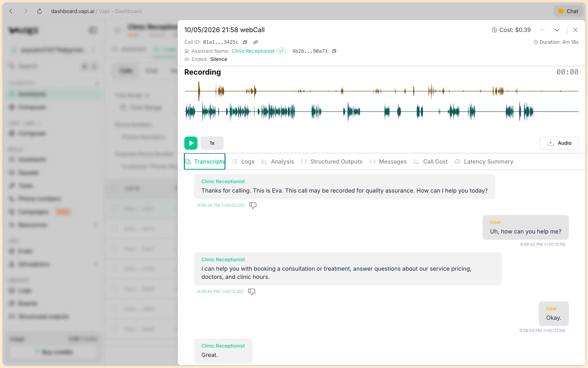Click the Duration: 4m 18s label
The width and height of the screenshot is (588, 368).
(x=556, y=42)
